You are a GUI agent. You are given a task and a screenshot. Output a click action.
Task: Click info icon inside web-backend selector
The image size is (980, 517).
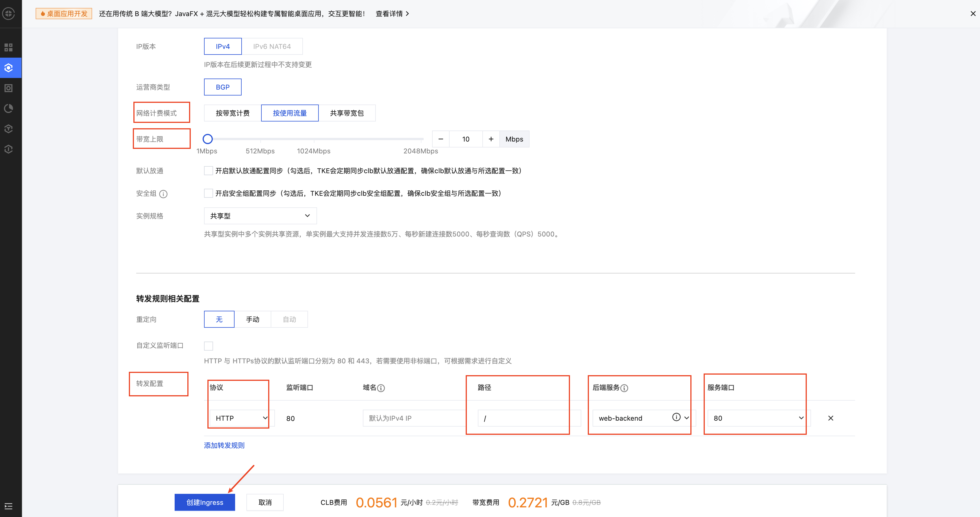pyautogui.click(x=676, y=417)
